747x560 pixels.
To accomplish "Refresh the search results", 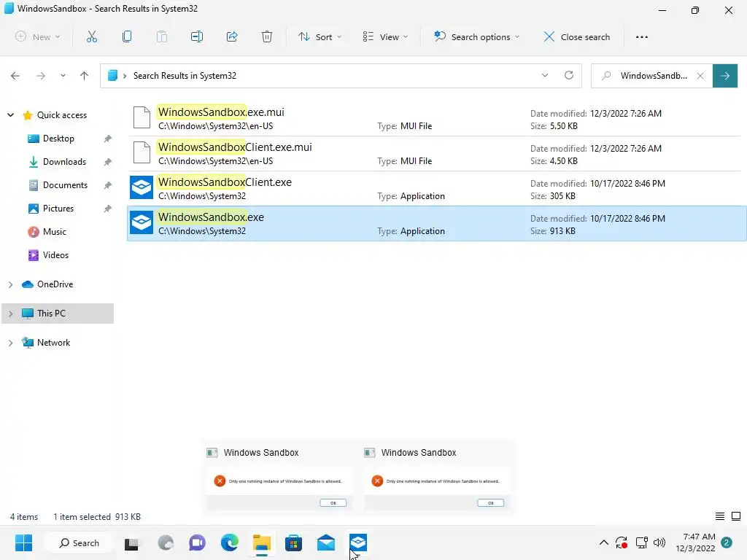I will coord(569,75).
